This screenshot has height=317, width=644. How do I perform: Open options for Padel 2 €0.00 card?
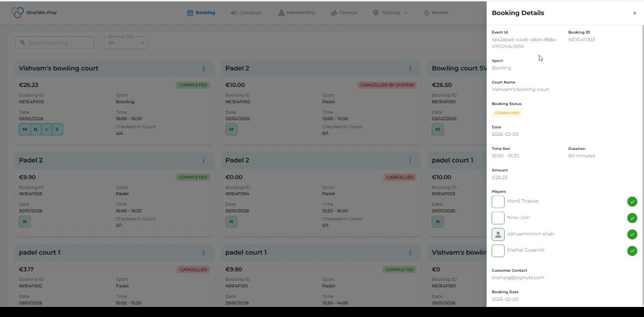410,161
